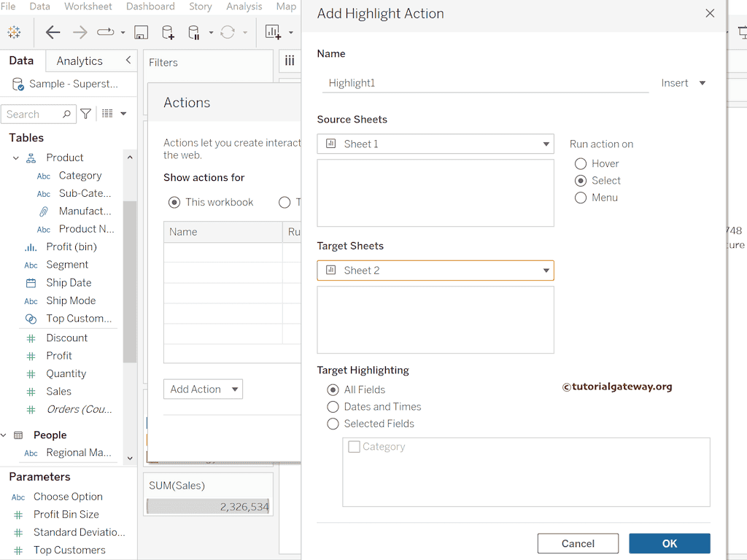The image size is (747, 560).
Task: Click the OK button
Action: click(670, 543)
